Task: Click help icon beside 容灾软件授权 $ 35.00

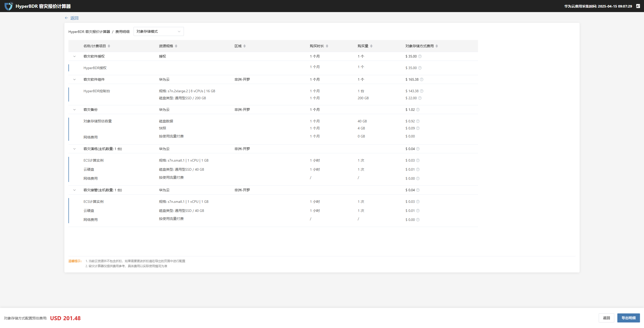Action: click(420, 56)
